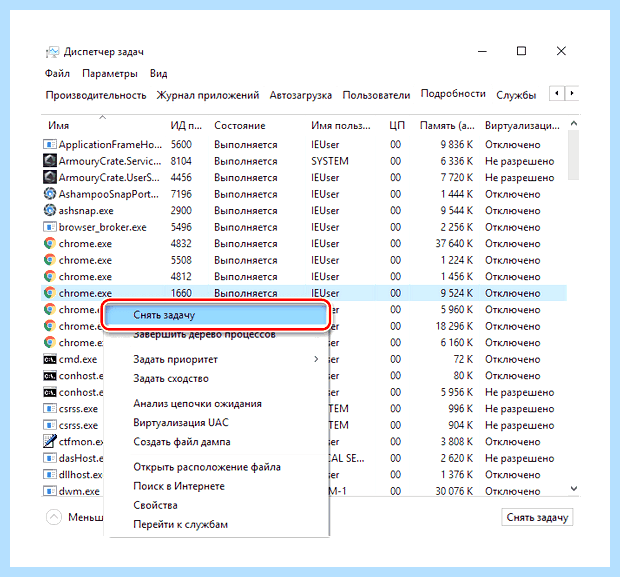The width and height of the screenshot is (620, 577).
Task: Sort by the Виртуализация column header
Action: click(522, 125)
